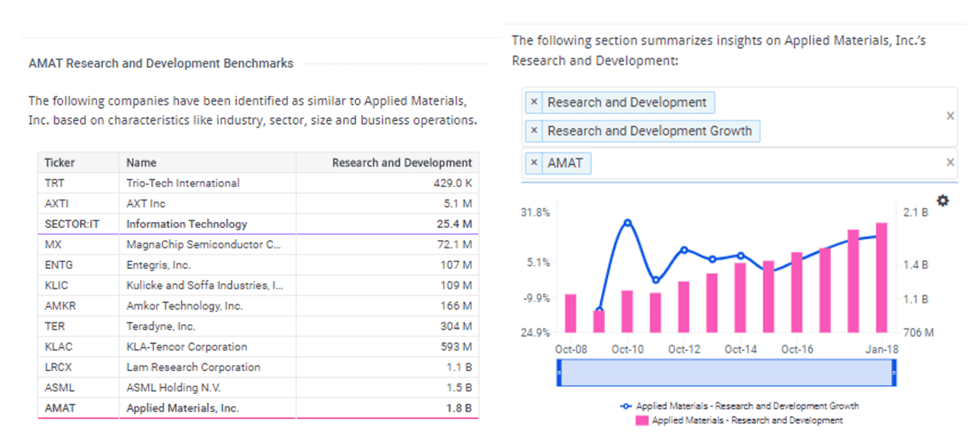Sort table by Research and Development column

point(401,163)
